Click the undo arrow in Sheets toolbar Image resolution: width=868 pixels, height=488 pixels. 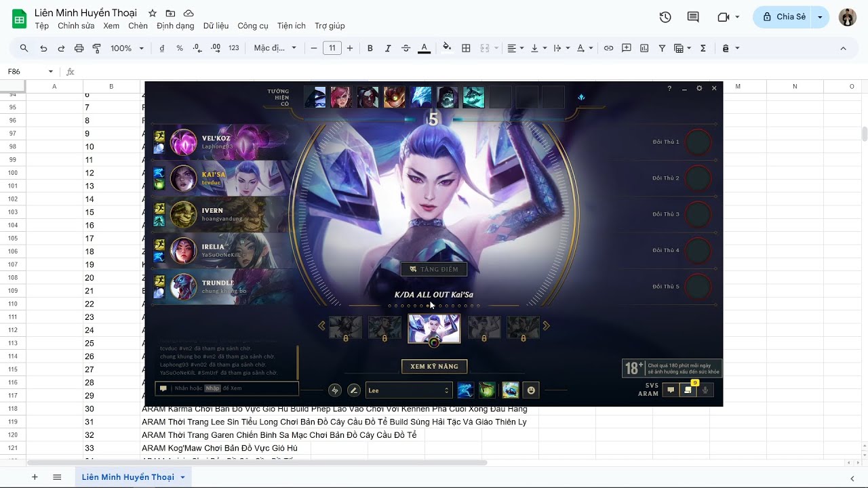[x=43, y=48]
